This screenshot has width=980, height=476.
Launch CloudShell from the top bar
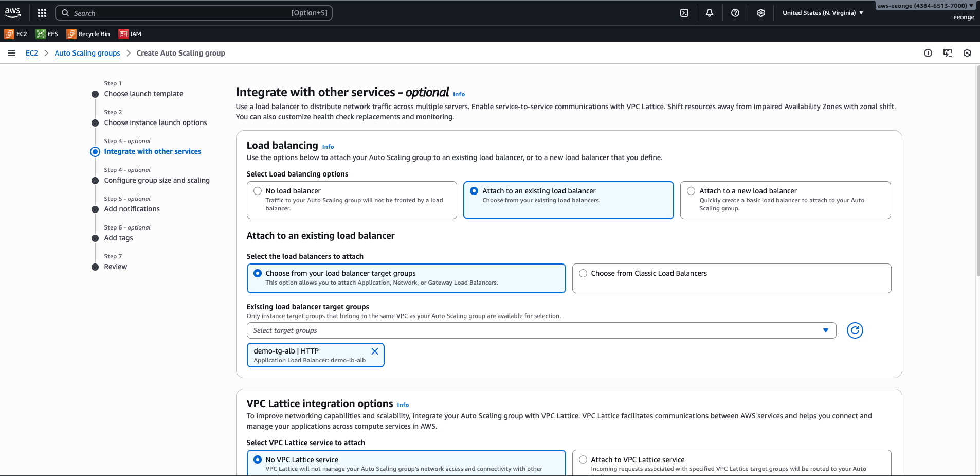coord(684,13)
